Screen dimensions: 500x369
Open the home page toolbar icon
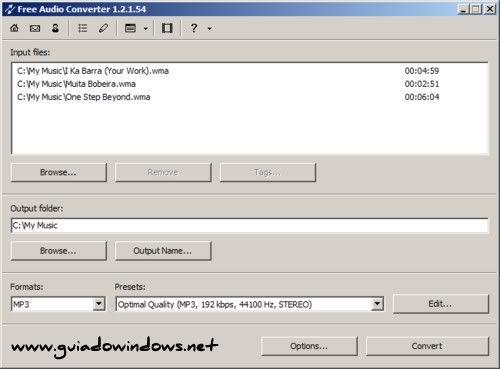click(14, 28)
